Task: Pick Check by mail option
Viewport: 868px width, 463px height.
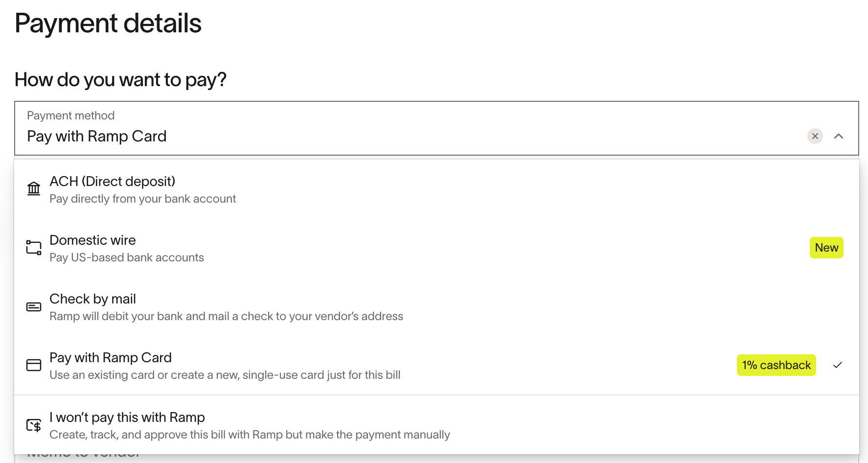Action: [436, 307]
